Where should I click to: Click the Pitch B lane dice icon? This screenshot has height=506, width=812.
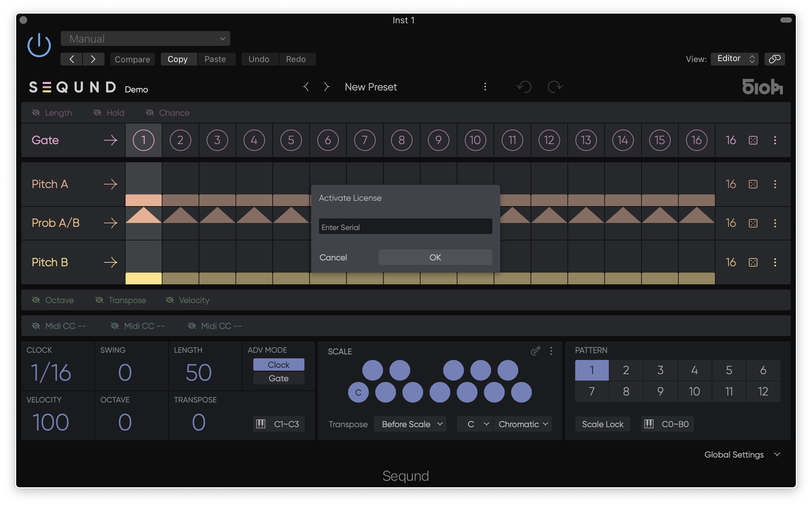(x=753, y=262)
